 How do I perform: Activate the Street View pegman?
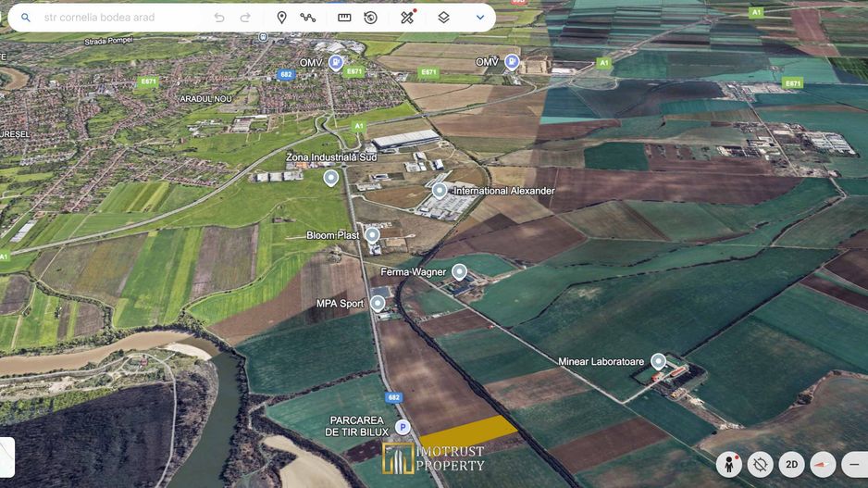(x=730, y=464)
